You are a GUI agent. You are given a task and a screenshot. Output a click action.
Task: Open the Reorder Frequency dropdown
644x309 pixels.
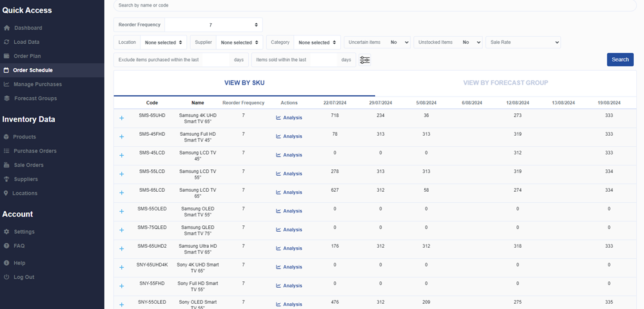[x=213, y=25]
